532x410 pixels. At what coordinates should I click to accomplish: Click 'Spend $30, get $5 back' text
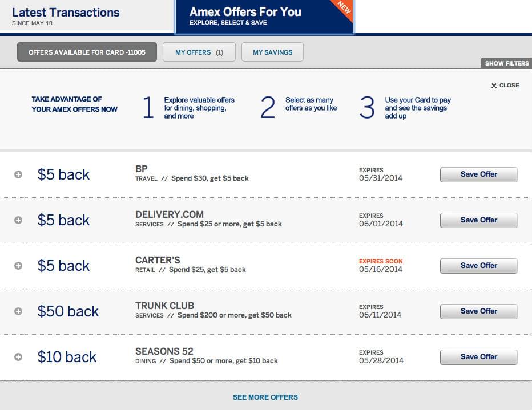point(209,178)
